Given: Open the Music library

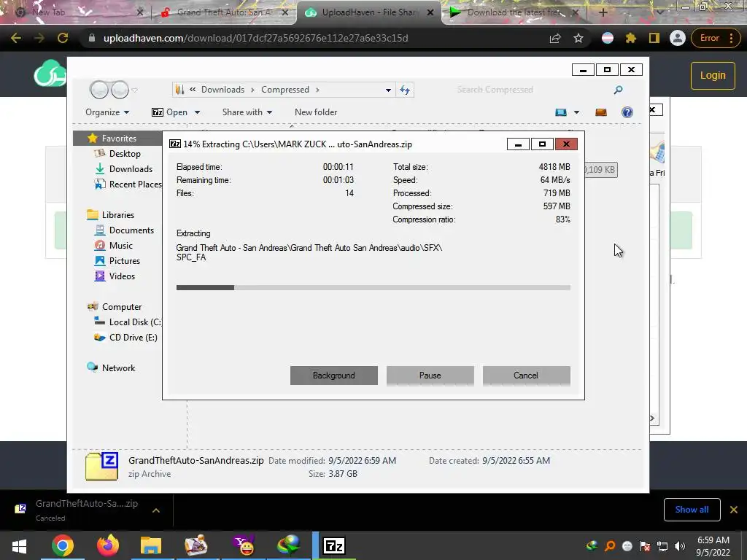Looking at the screenshot, I should click(x=120, y=246).
